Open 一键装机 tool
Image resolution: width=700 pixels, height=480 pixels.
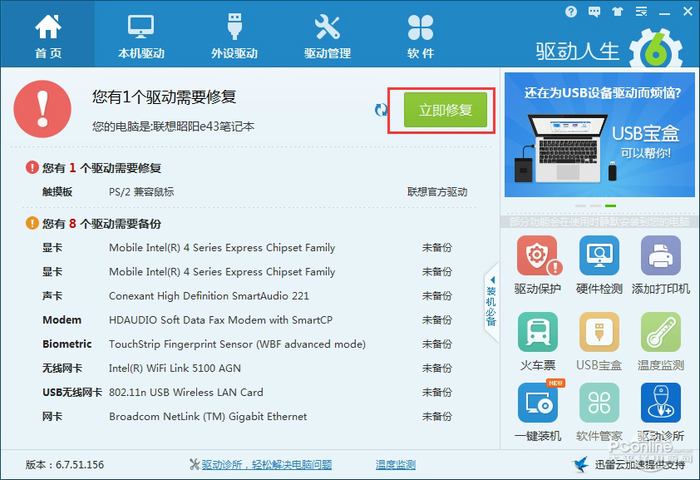(538, 412)
